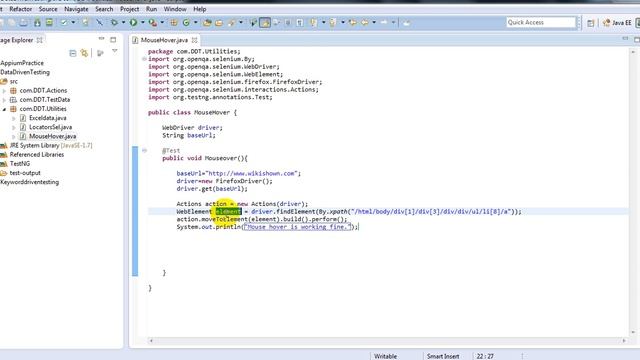Image resolution: width=640 pixels, height=360 pixels.
Task: Select com.DDT.Actions package
Action: click(x=43, y=91)
